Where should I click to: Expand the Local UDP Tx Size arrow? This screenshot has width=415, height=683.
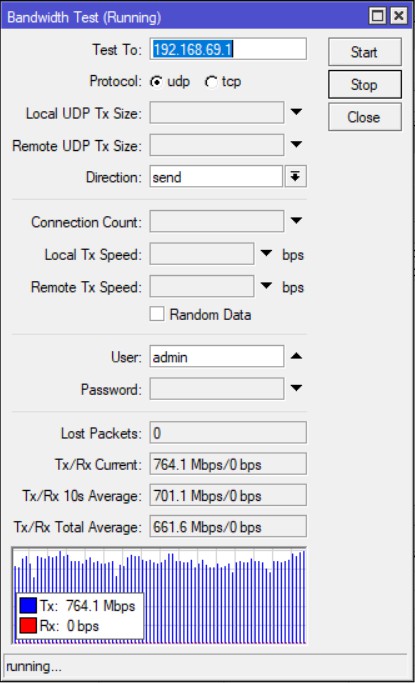pyautogui.click(x=296, y=112)
